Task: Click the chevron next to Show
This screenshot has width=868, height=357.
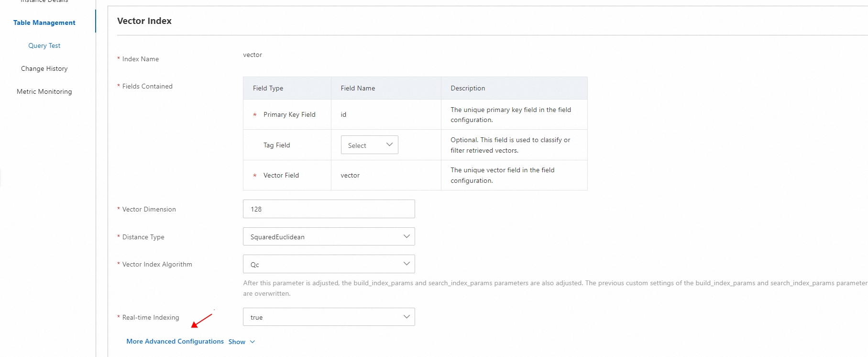Action: [253, 342]
